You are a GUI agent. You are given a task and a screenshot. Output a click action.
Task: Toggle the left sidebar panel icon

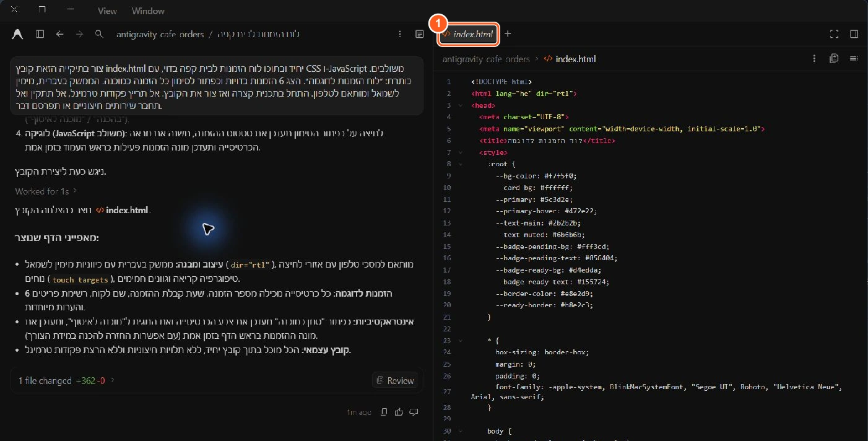[x=40, y=34]
